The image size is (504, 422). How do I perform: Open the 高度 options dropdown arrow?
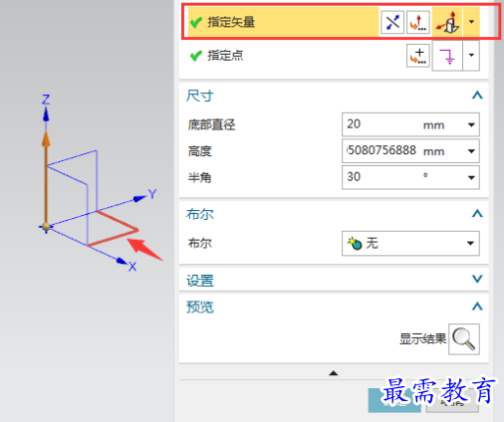pos(471,151)
